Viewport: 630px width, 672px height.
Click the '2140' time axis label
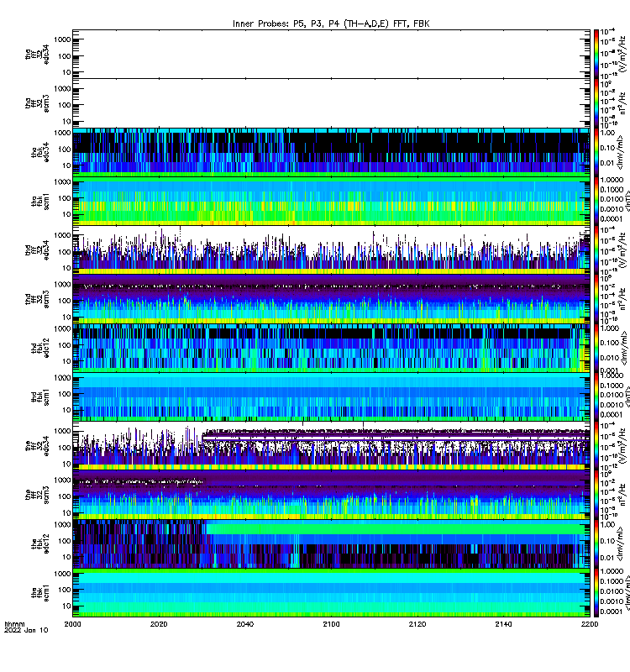[503, 624]
